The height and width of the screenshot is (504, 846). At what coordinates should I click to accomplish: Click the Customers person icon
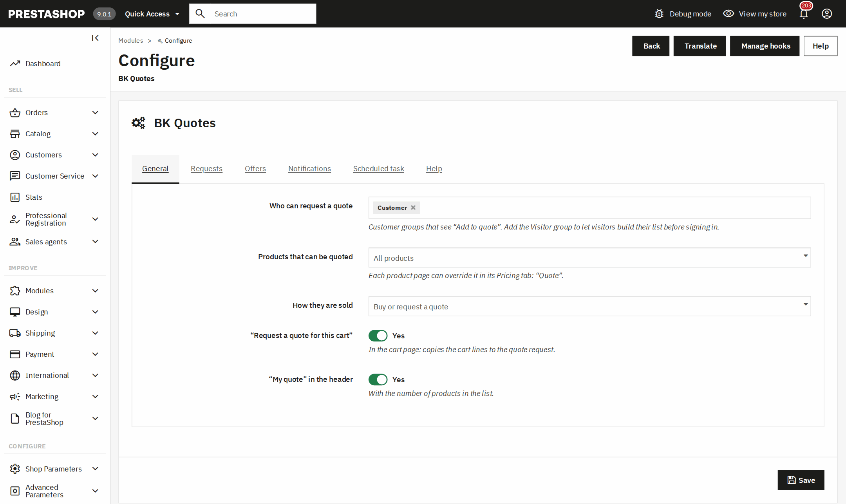tap(15, 155)
